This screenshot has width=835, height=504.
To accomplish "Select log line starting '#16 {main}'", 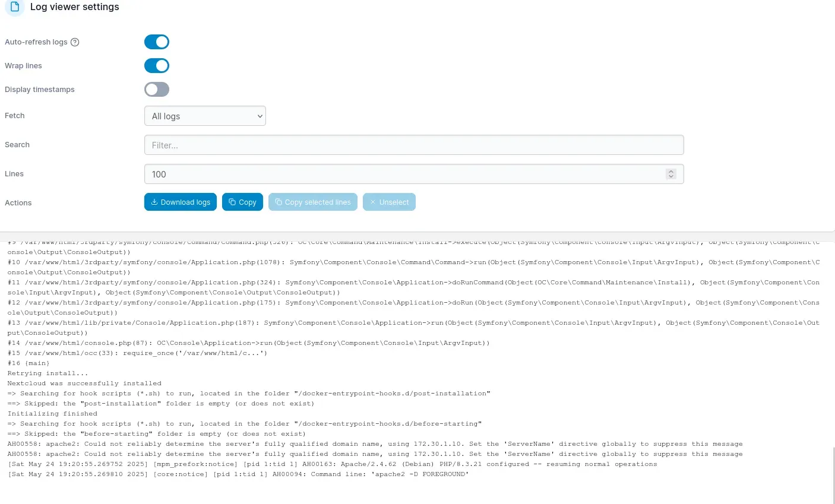I will point(29,363).
